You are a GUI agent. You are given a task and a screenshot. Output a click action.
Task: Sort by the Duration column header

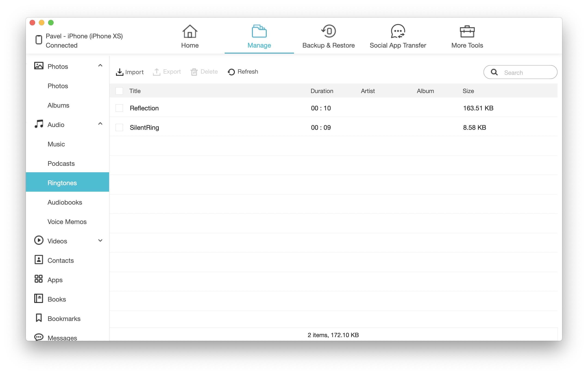tap(322, 91)
